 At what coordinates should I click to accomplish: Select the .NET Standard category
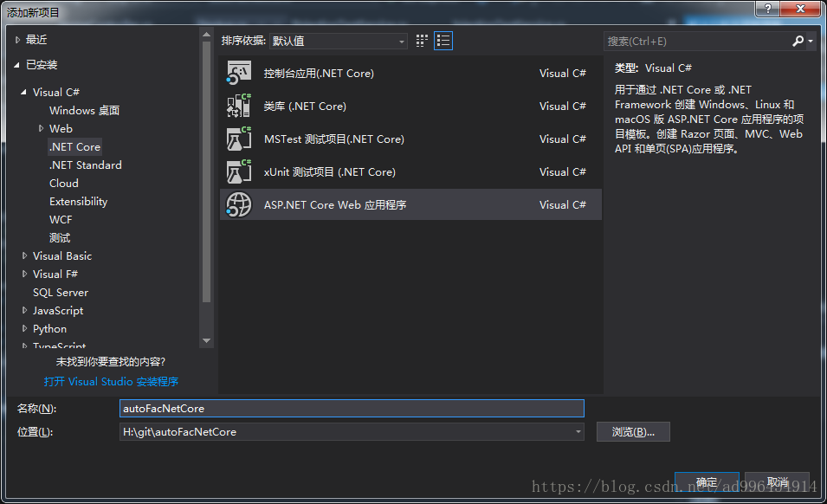[86, 165]
